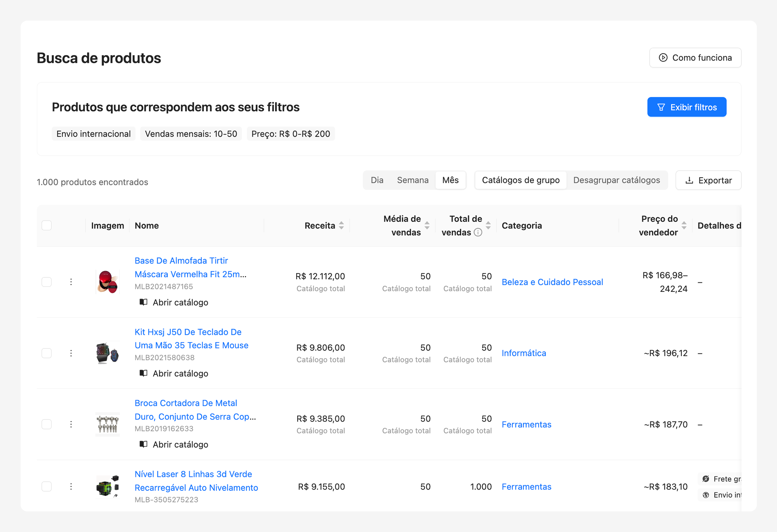Click the play icon in Como funciona
The height and width of the screenshot is (532, 777).
click(x=663, y=57)
